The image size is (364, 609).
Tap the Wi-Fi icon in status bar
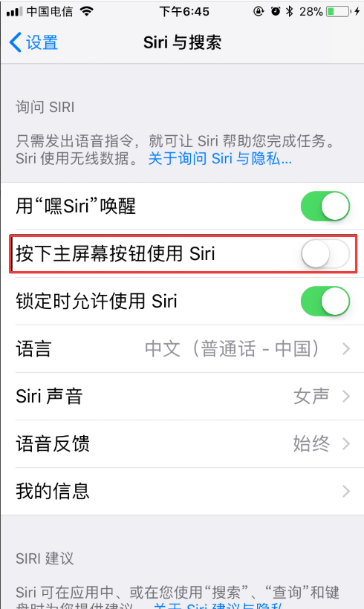coord(87,11)
